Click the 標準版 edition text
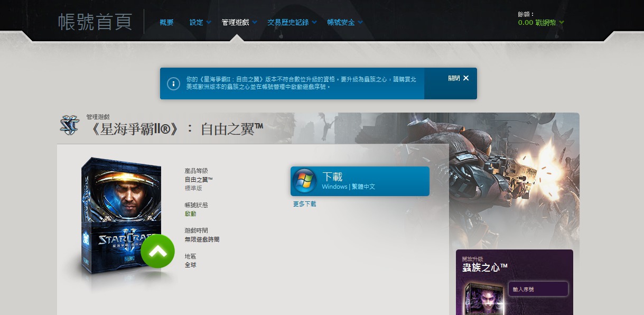 coord(193,188)
